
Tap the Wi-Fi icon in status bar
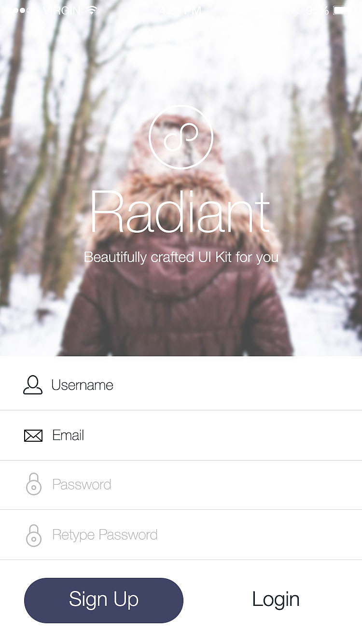[x=92, y=10]
